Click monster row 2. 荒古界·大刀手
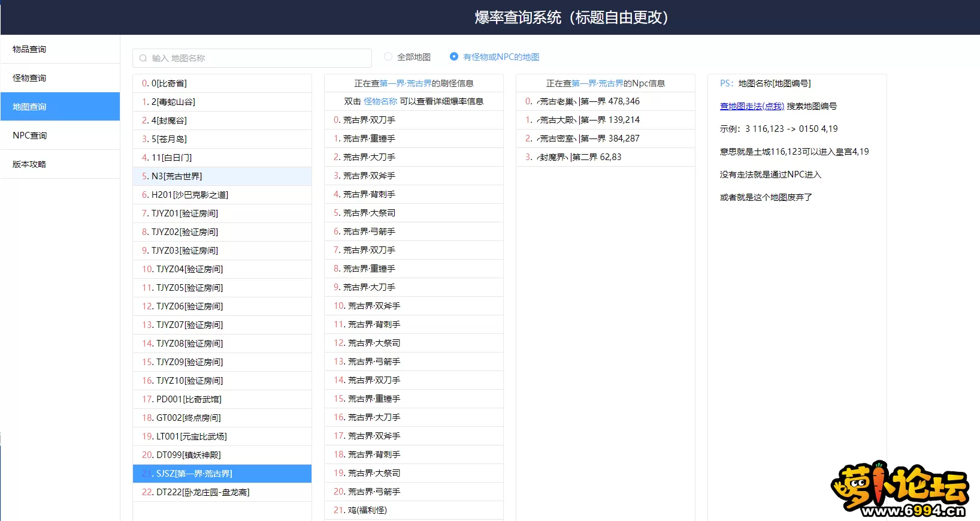980x521 pixels. [414, 157]
